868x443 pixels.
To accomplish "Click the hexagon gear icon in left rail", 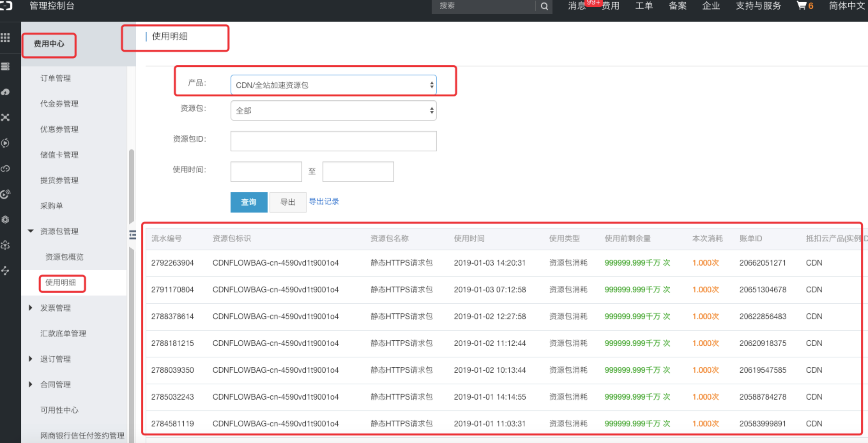I will pyautogui.click(x=5, y=220).
